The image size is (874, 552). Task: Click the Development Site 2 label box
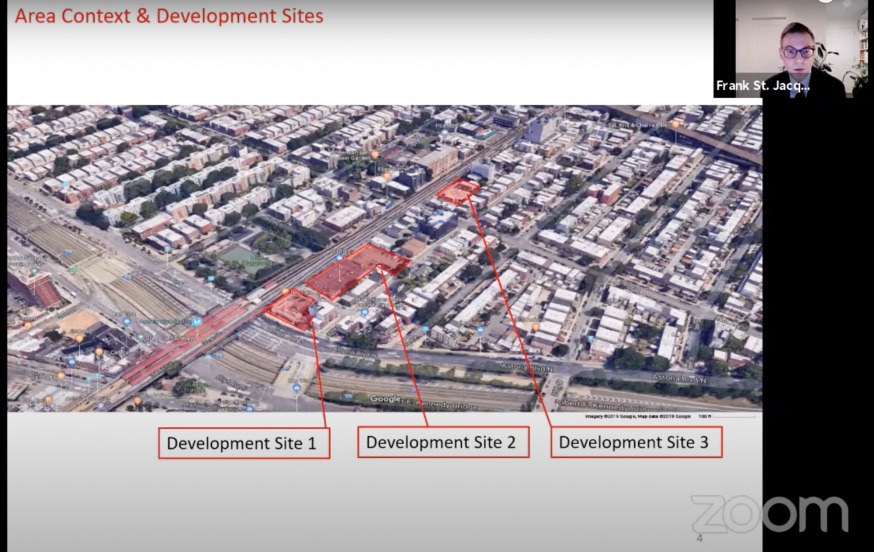pyautogui.click(x=442, y=442)
